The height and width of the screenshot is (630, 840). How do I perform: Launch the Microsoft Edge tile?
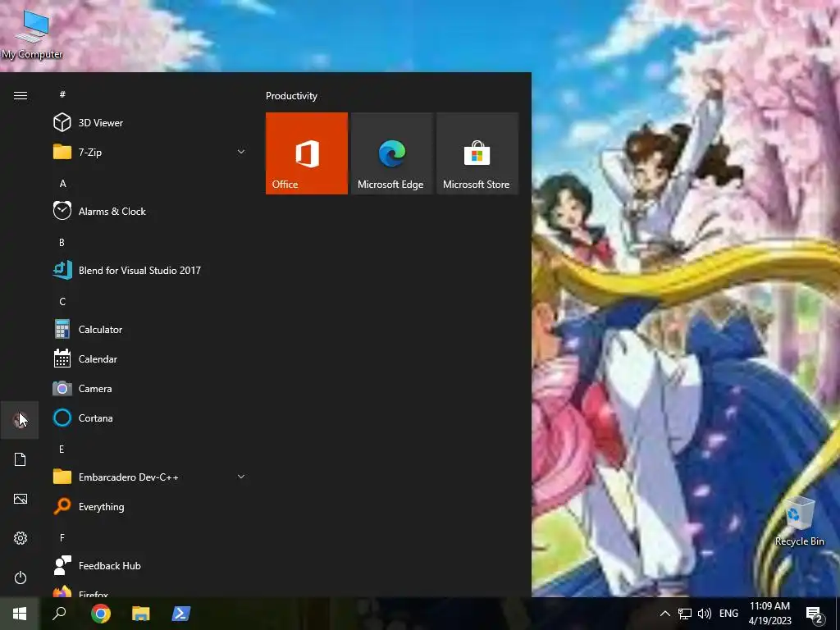click(391, 153)
